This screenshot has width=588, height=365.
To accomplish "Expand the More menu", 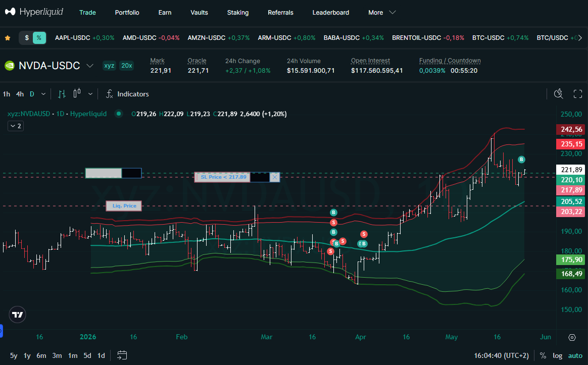I will click(382, 12).
